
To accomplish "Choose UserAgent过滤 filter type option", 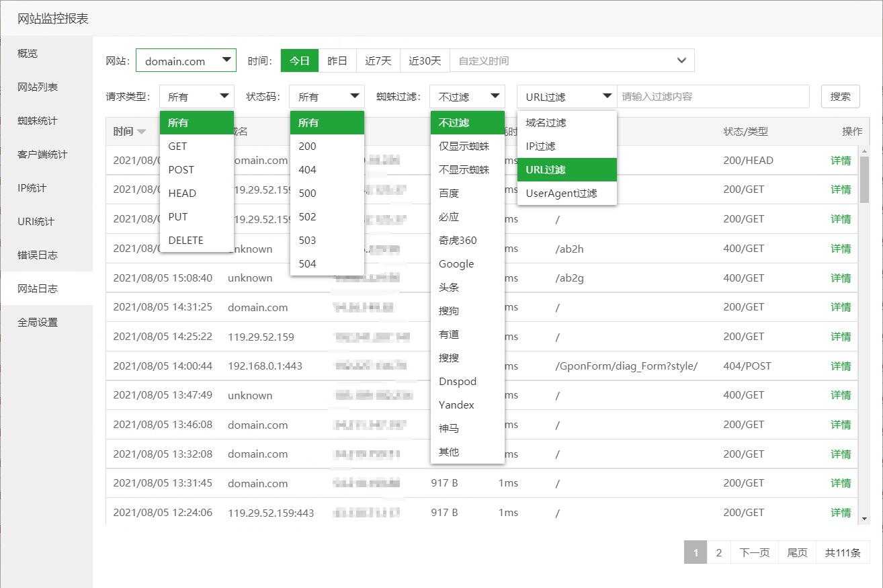I will pyautogui.click(x=567, y=194).
